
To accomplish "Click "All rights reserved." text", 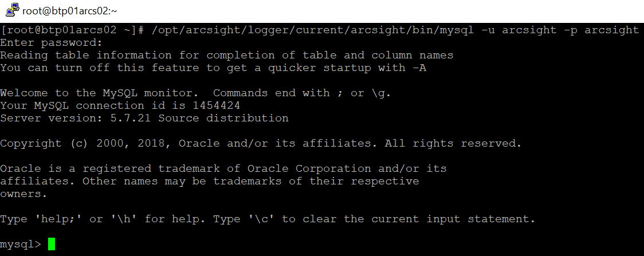I will coord(453,144).
